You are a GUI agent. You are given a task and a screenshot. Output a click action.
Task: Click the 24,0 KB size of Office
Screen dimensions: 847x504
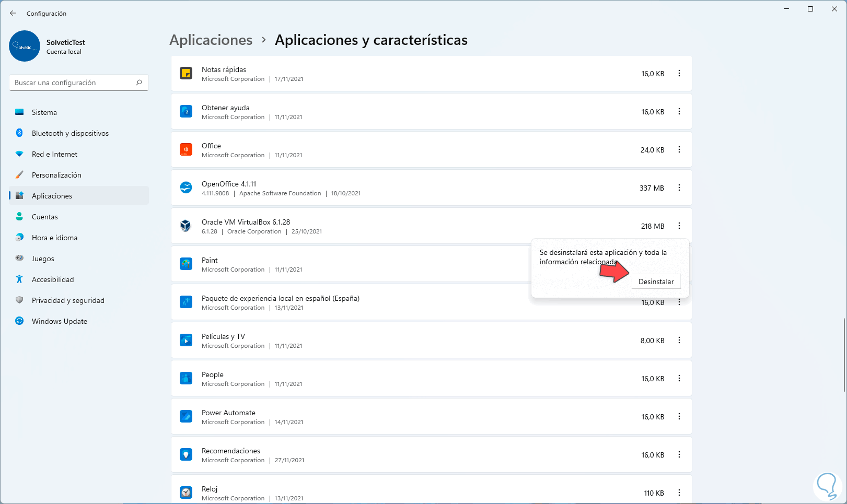coord(652,150)
